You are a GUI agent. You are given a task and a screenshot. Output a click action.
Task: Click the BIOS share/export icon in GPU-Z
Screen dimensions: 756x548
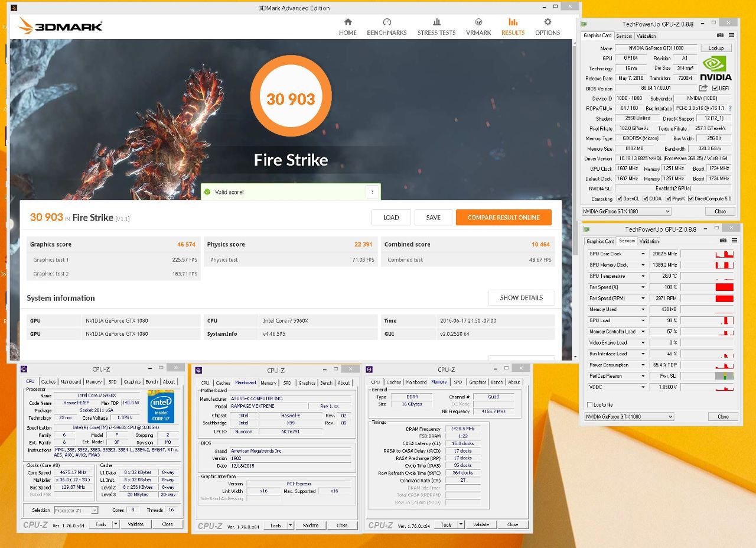click(703, 88)
